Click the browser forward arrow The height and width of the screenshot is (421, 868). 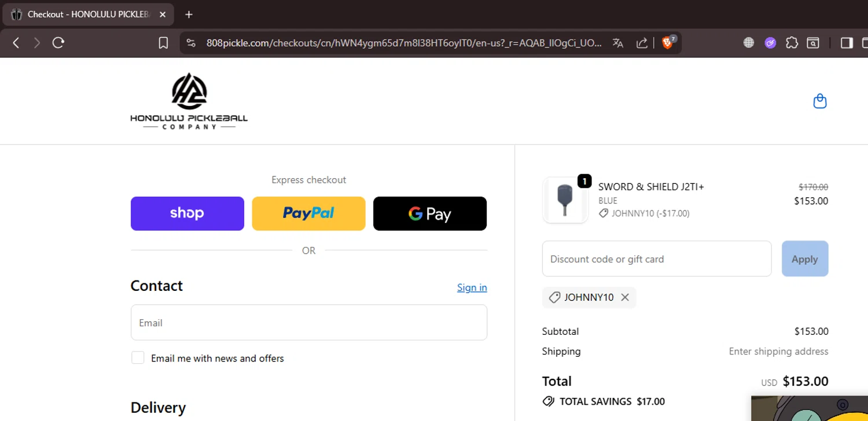pyautogui.click(x=37, y=43)
